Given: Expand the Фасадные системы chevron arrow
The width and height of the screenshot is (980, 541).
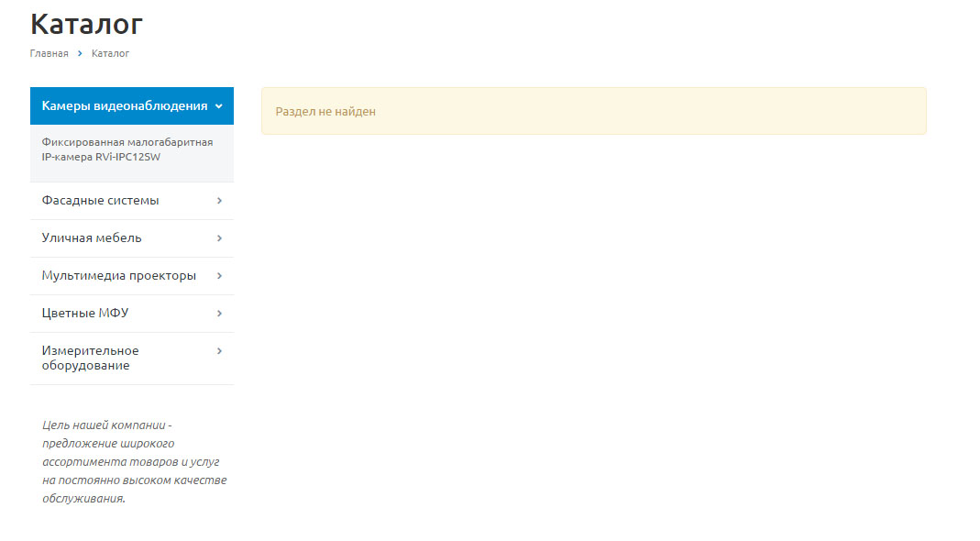Looking at the screenshot, I should point(219,201).
